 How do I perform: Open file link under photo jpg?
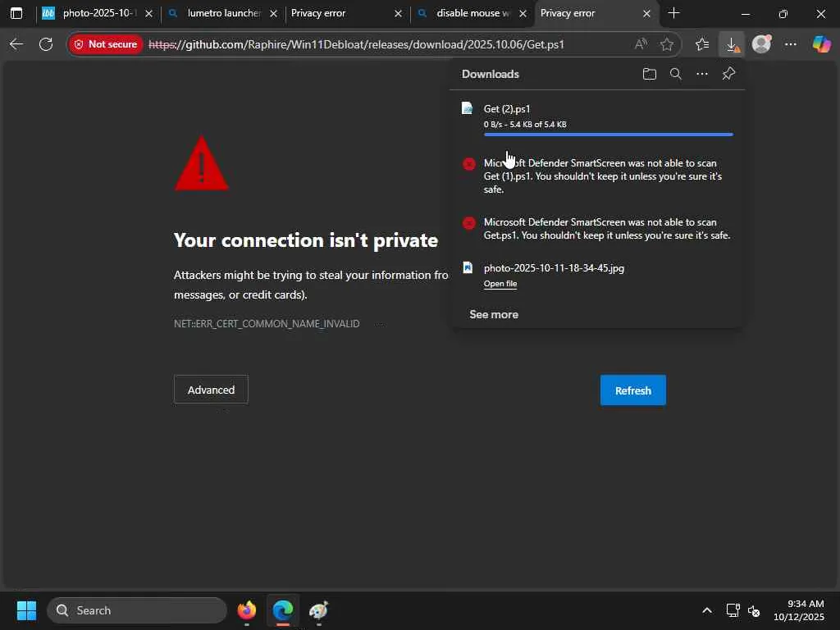pyautogui.click(x=500, y=284)
